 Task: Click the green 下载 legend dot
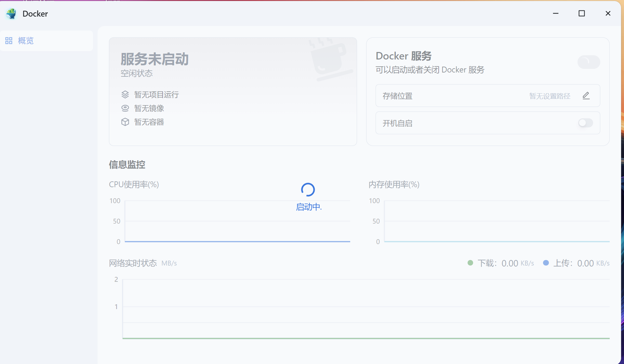[470, 263]
